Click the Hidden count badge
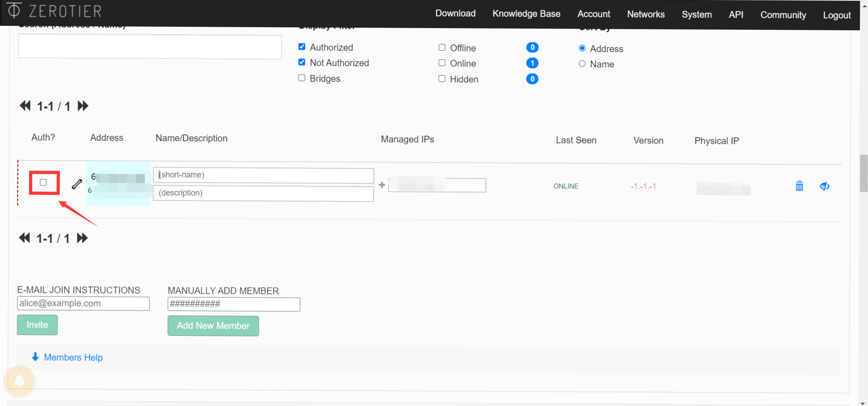Screen dimensions: 868x406 point(532,79)
